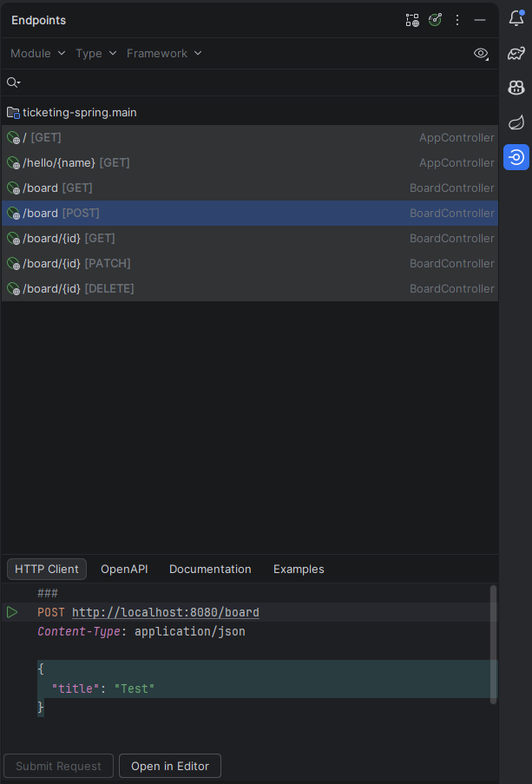Open the Gradle elephant sidebar panel

point(516,53)
